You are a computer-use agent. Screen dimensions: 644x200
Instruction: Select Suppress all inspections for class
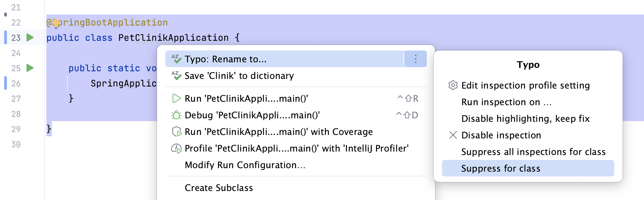click(528, 152)
